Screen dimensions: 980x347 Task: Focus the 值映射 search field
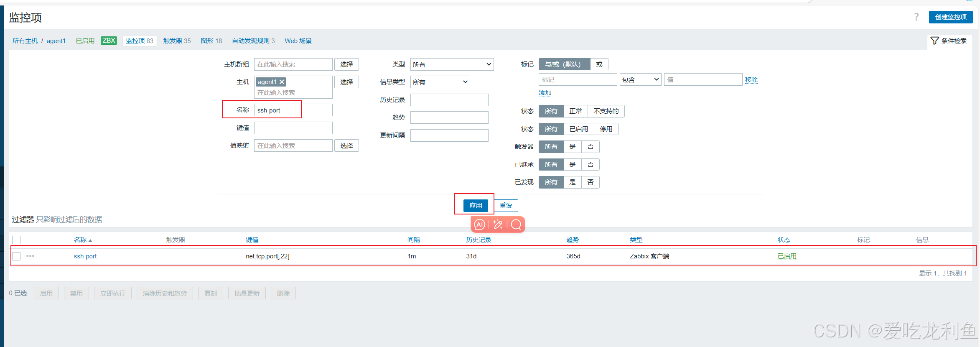click(x=293, y=145)
